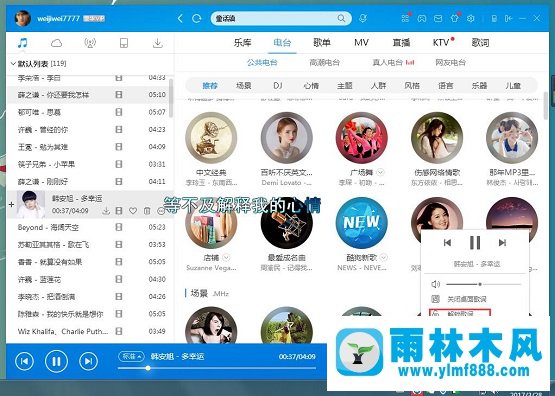The height and width of the screenshot is (396, 555).
Task: Open the cloud music icon in left panel
Action: coord(56,43)
